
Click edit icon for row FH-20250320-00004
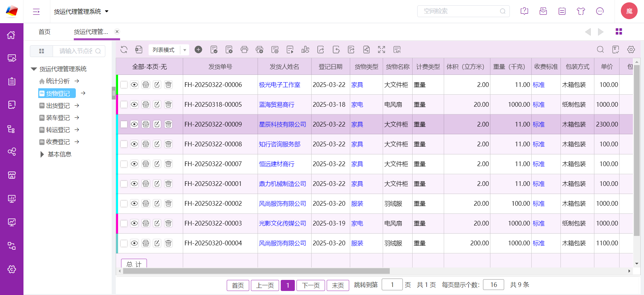click(157, 243)
